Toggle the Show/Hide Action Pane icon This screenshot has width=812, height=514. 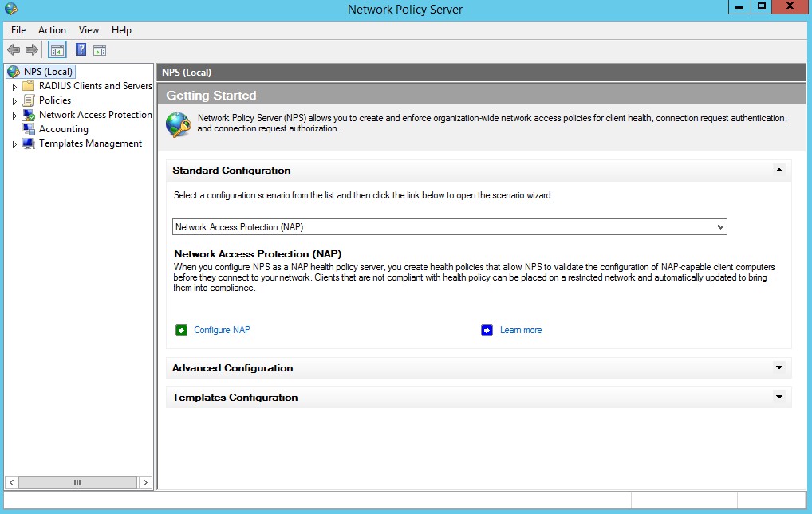100,50
